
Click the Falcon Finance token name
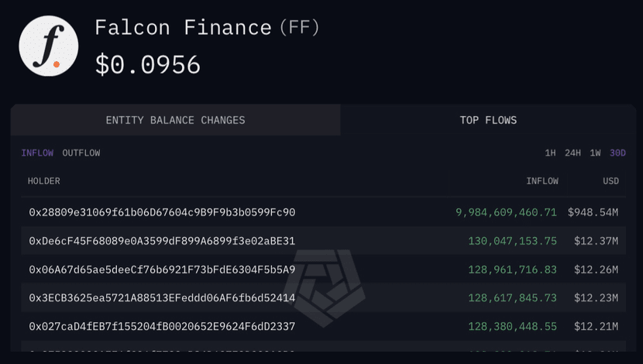coord(183,29)
